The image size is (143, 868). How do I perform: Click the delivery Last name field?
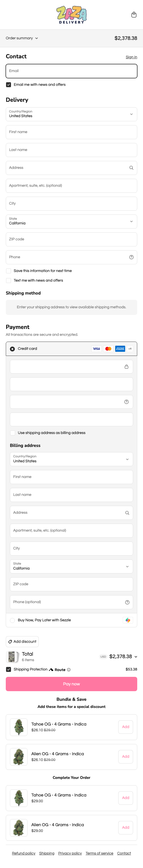tap(71, 150)
